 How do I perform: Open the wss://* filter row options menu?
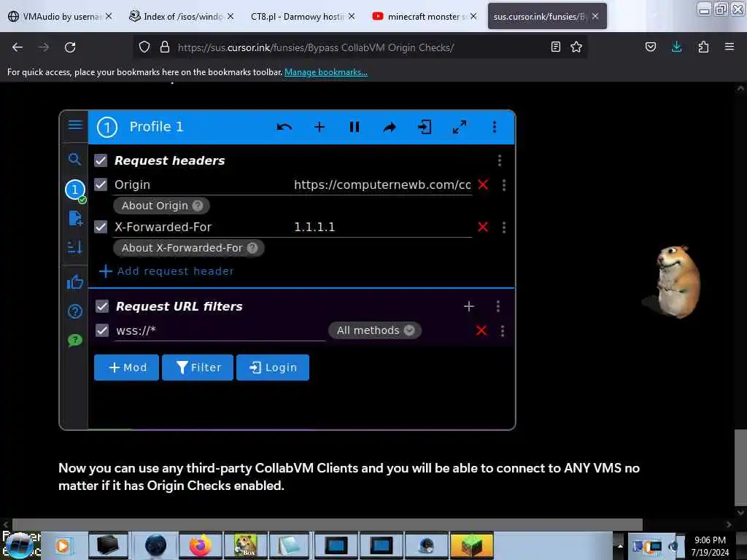[x=502, y=331]
